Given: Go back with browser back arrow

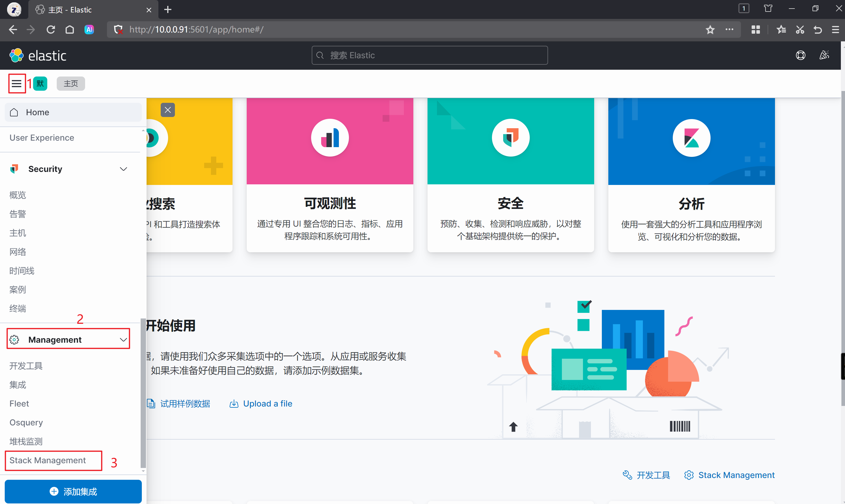Looking at the screenshot, I should [x=13, y=30].
